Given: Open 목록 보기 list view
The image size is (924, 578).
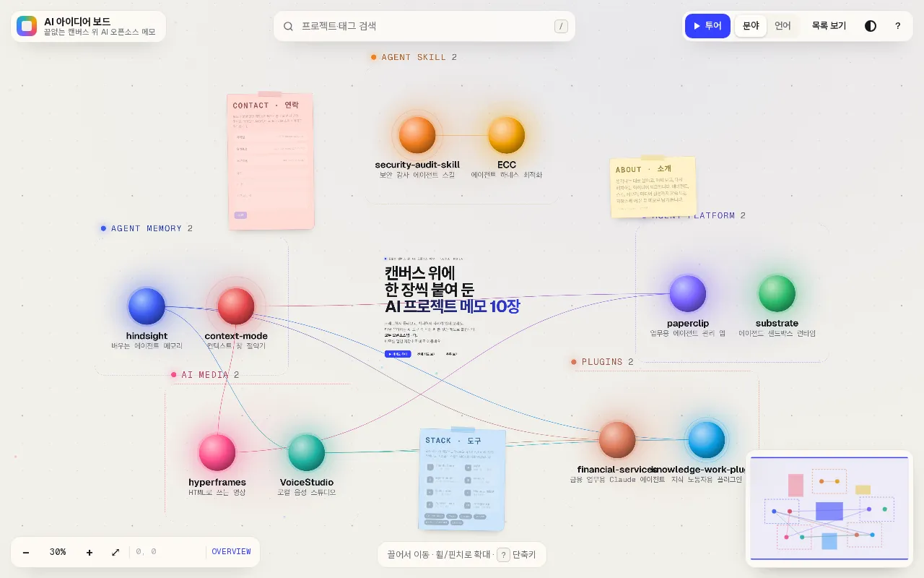Looking at the screenshot, I should tap(829, 26).
